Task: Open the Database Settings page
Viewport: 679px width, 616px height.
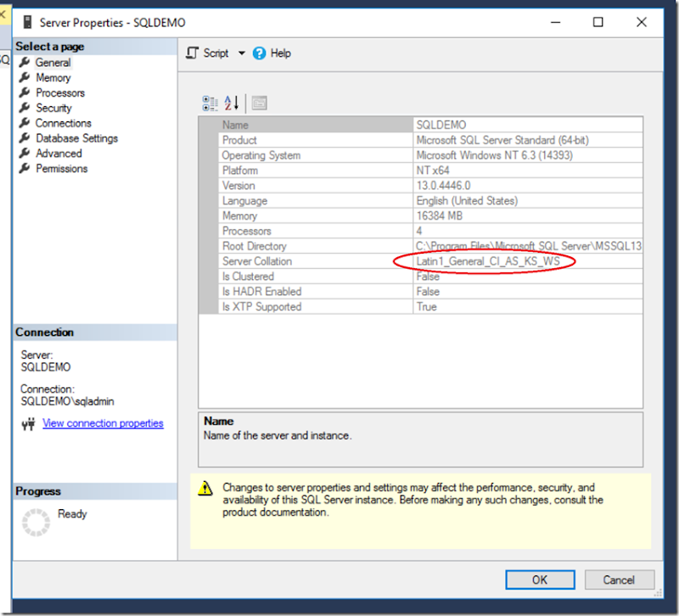Action: 76,138
